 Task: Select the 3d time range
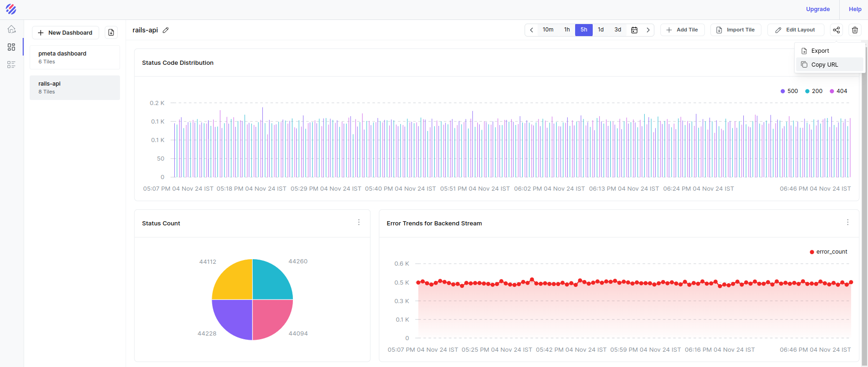(618, 30)
